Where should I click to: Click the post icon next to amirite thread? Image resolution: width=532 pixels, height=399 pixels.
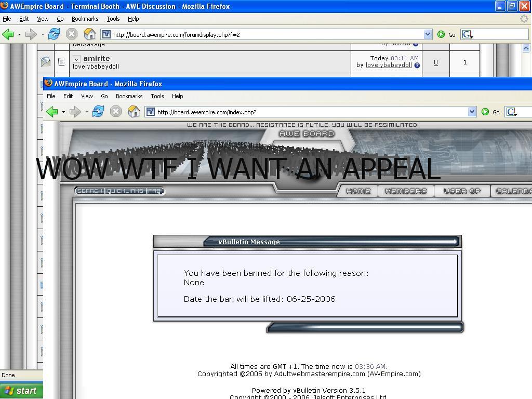click(61, 62)
